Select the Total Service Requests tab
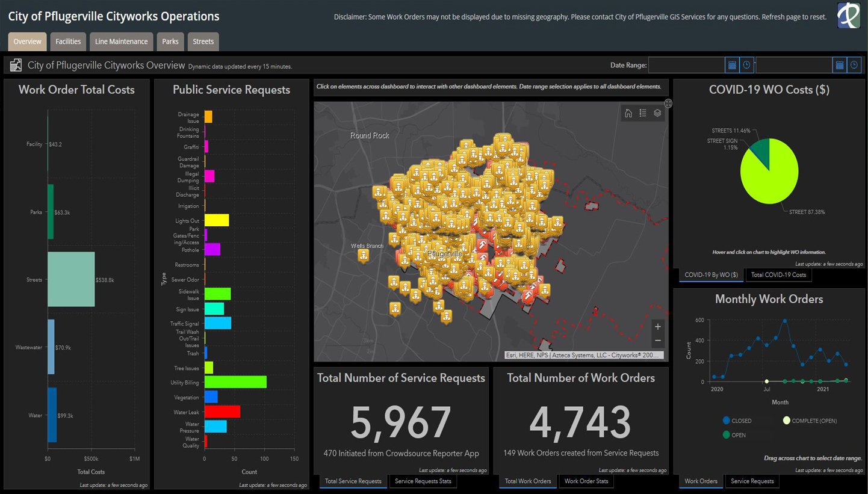This screenshot has height=494, width=868. [x=353, y=481]
